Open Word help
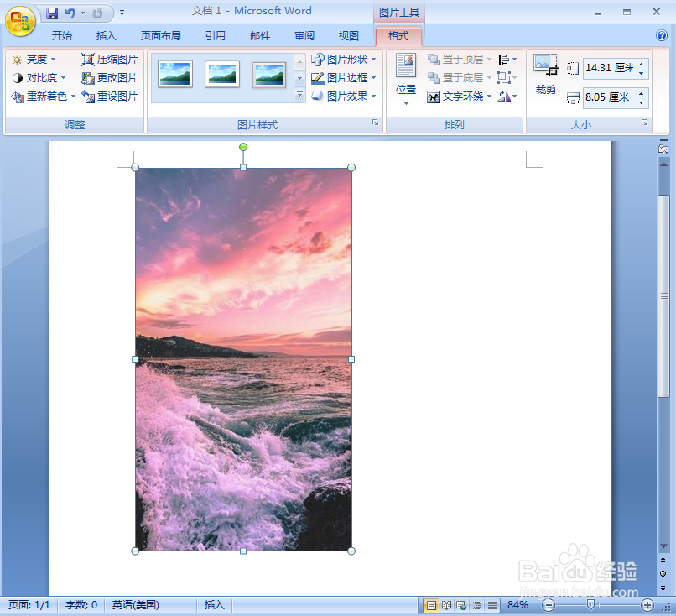The height and width of the screenshot is (616, 676). 662,35
